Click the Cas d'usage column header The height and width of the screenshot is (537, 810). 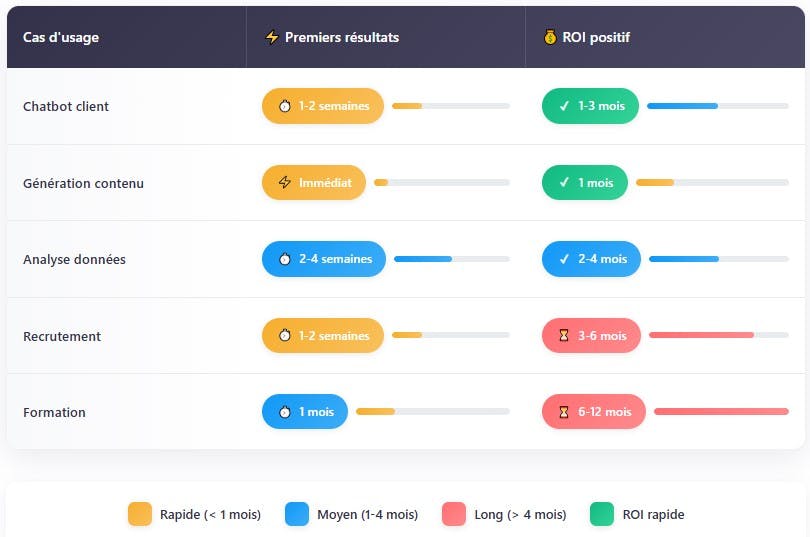tap(61, 38)
